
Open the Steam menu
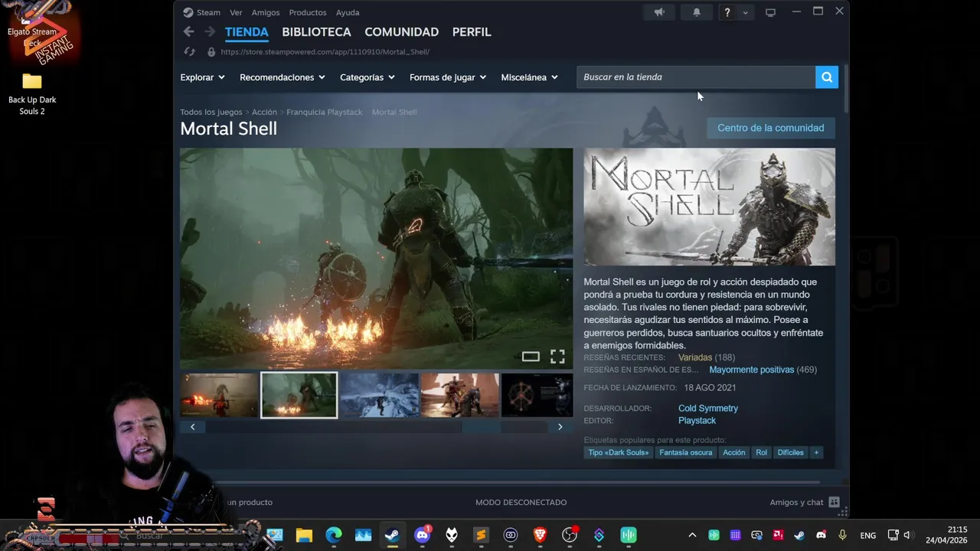click(x=202, y=12)
